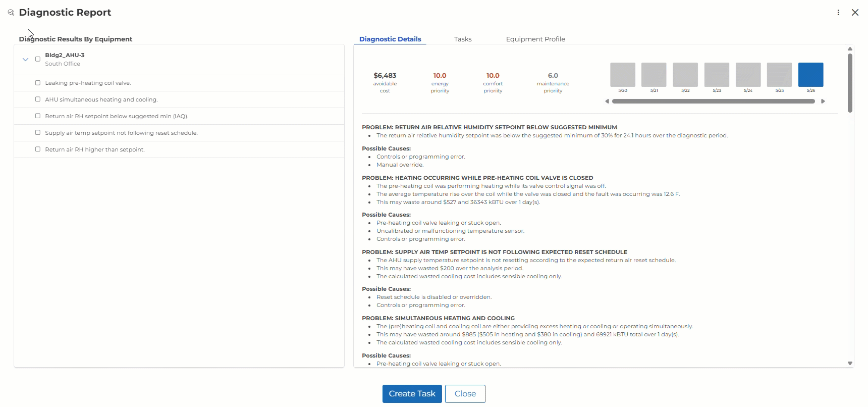Click the Return Air Relative Humidity problem heading
868x407 pixels.
pyautogui.click(x=490, y=127)
